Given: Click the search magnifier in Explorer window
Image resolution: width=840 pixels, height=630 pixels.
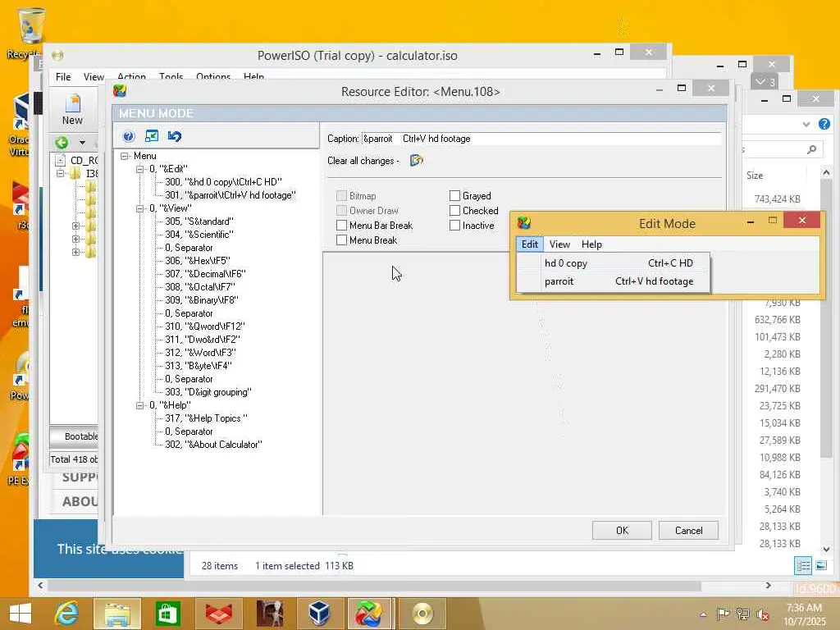Looking at the screenshot, I should pyautogui.click(x=811, y=149).
